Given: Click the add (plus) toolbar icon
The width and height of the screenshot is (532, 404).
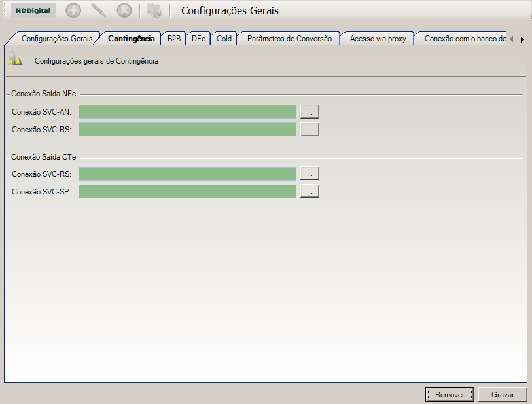Looking at the screenshot, I should [73, 10].
